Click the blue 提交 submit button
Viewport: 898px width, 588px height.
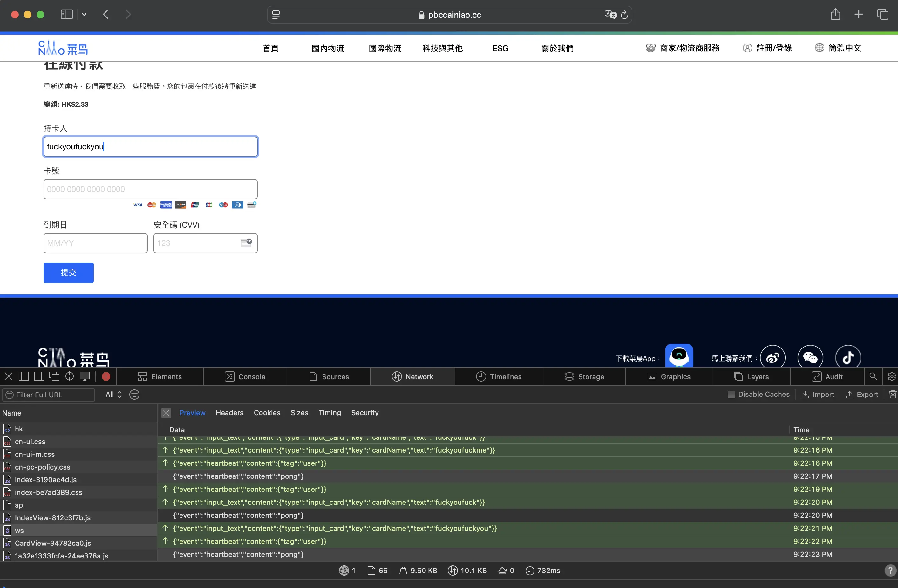(x=68, y=272)
